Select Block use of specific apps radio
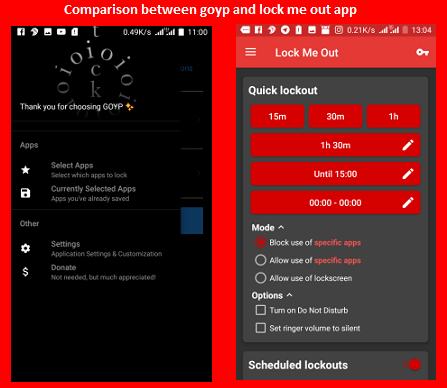The image size is (447, 388). coord(261,242)
